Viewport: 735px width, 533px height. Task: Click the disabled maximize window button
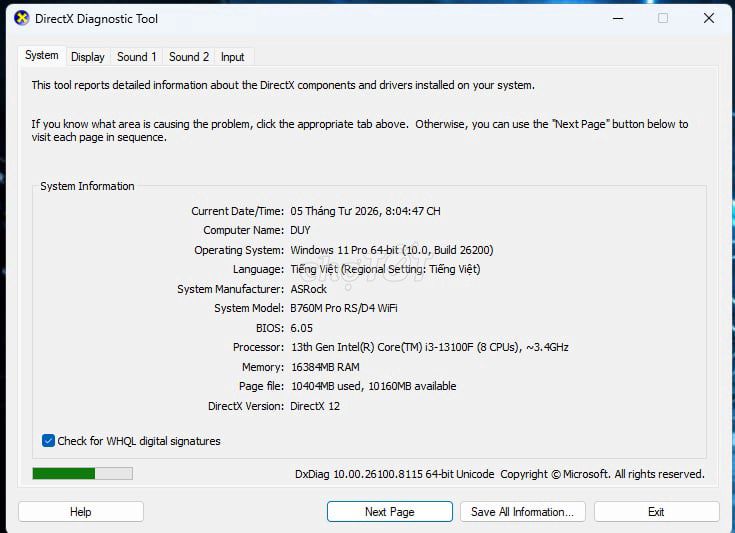click(663, 19)
